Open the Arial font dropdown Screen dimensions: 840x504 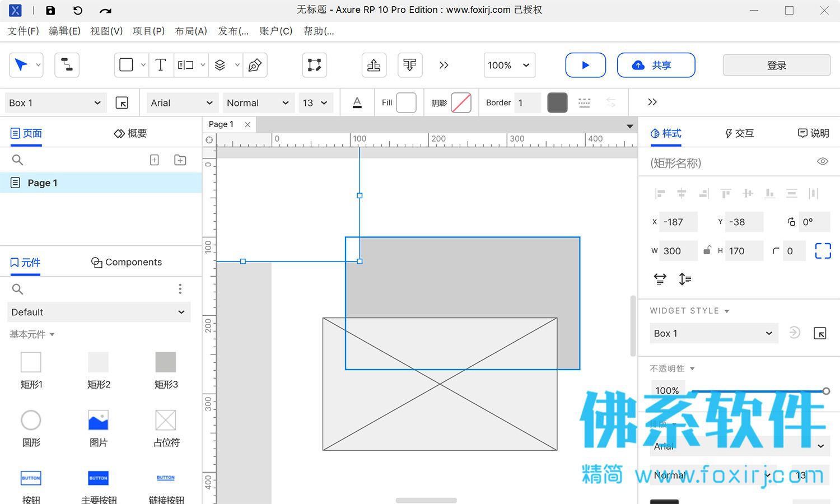pos(182,102)
